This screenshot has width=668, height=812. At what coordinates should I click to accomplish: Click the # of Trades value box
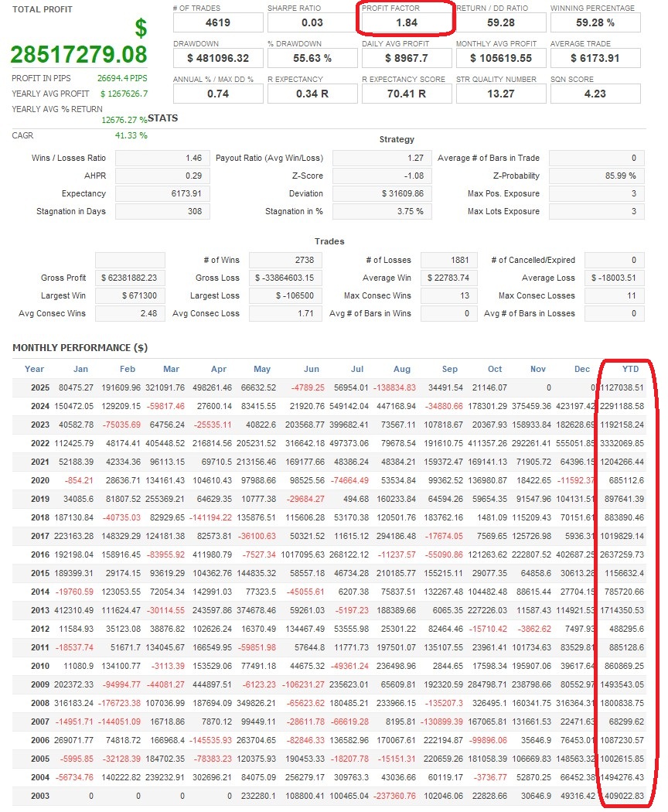(x=218, y=22)
